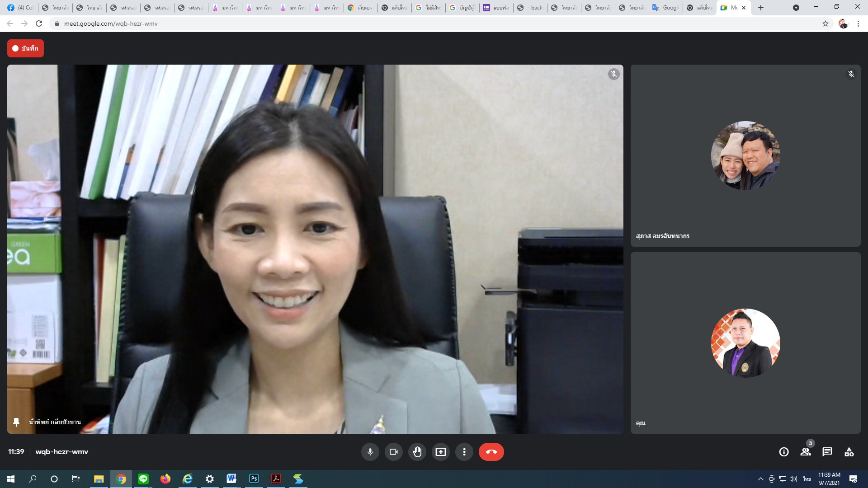Open meeting details info icon

tap(784, 452)
